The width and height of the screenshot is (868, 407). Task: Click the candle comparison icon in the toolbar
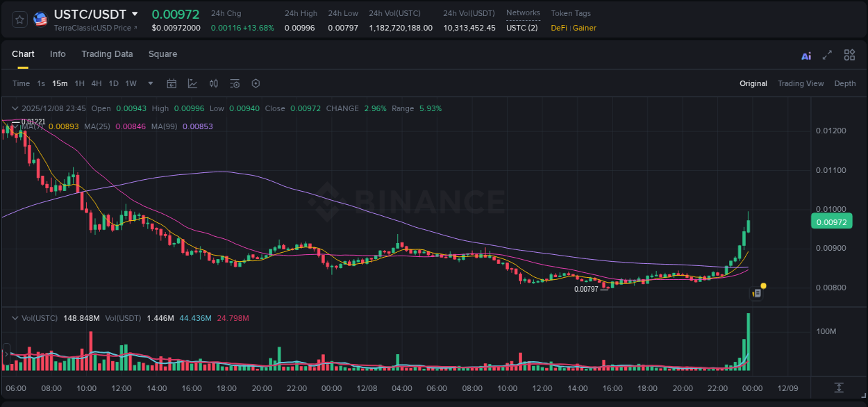(214, 83)
